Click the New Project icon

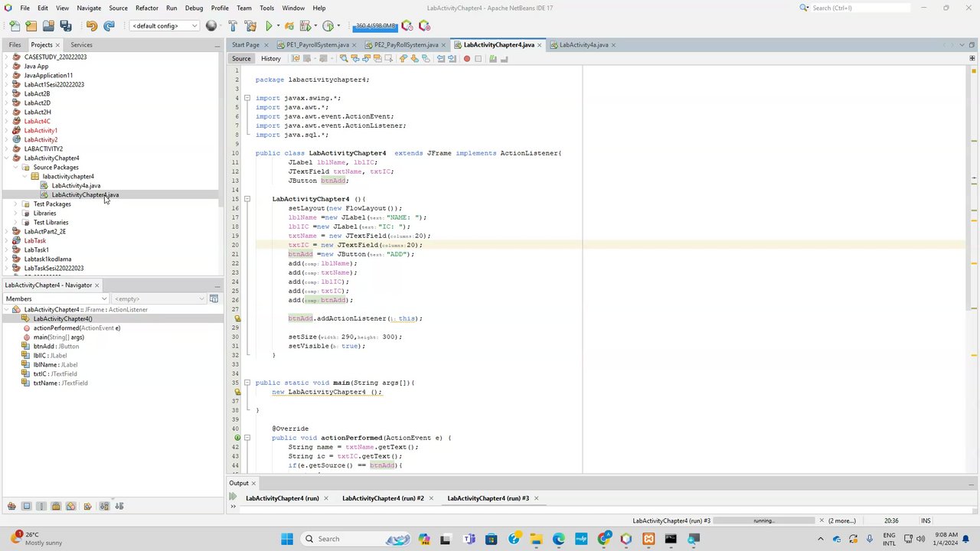pos(31,26)
